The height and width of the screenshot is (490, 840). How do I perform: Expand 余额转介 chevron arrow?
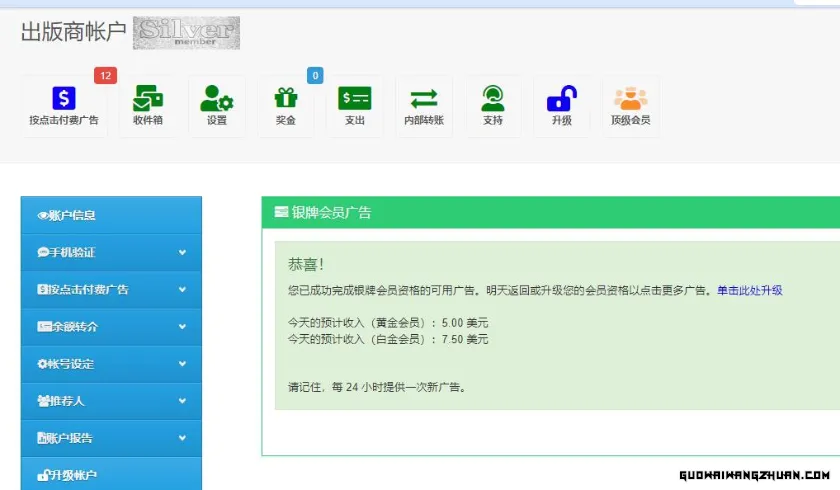click(182, 327)
